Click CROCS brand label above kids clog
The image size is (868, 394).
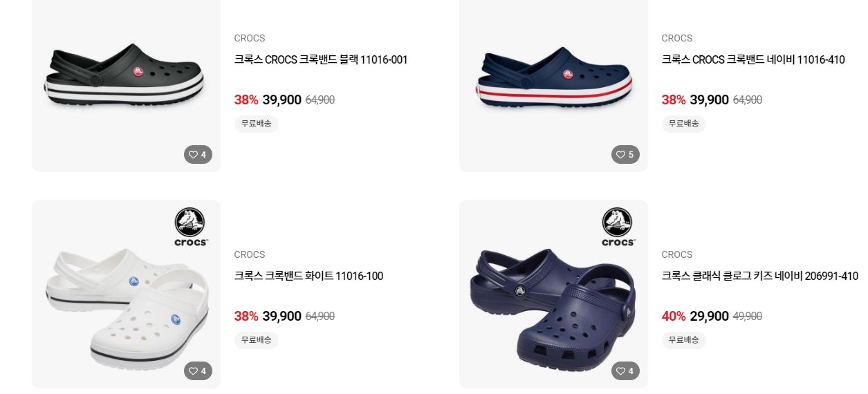pos(677,254)
